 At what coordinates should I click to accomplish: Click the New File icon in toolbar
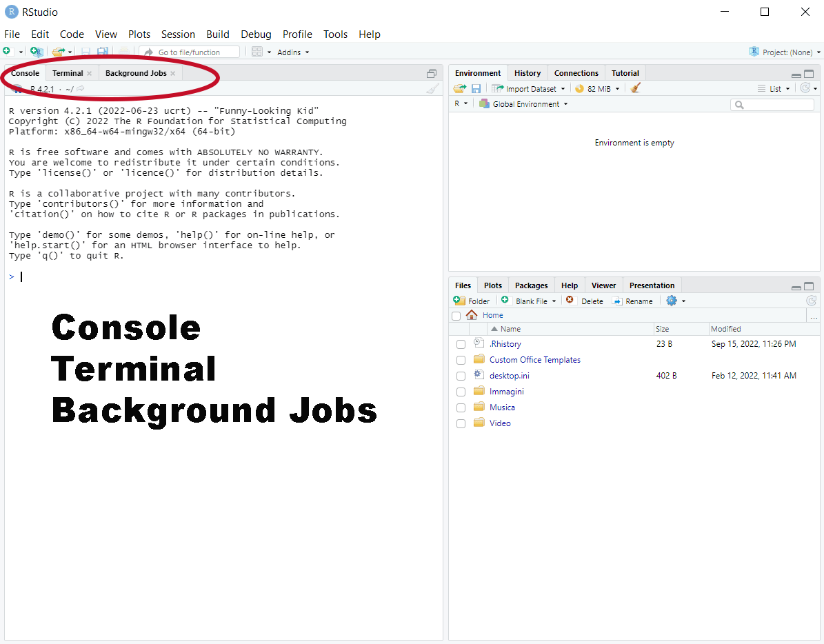pos(8,52)
